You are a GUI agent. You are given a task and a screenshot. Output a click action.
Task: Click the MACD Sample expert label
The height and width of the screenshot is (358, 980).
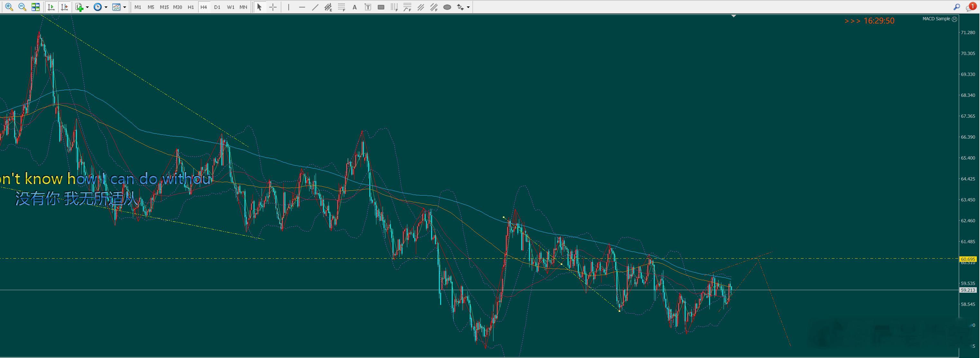coord(936,19)
